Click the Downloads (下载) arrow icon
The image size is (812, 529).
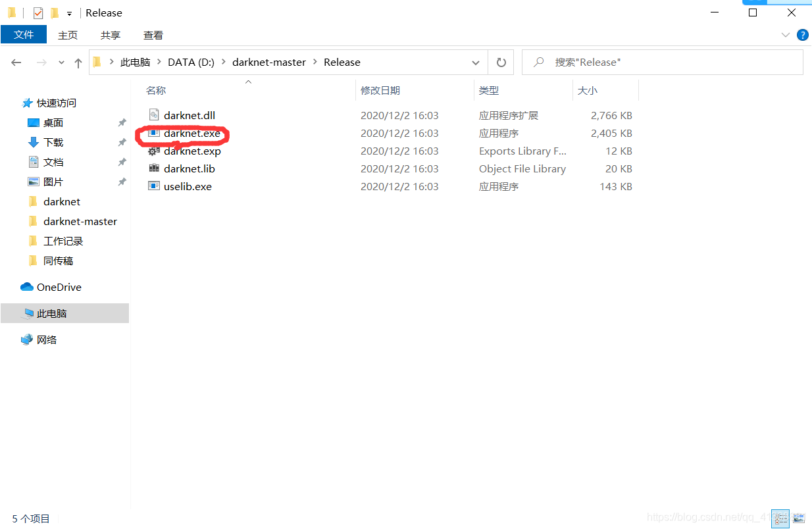(x=34, y=142)
